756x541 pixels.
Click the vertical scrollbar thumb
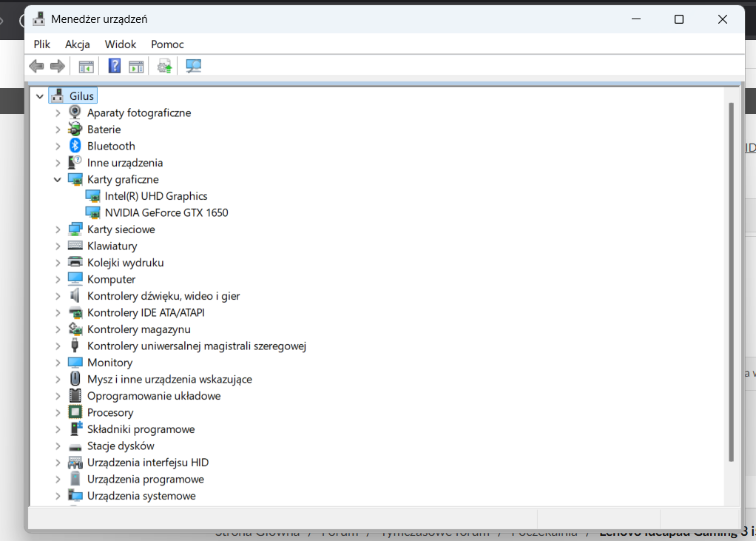coord(731,282)
